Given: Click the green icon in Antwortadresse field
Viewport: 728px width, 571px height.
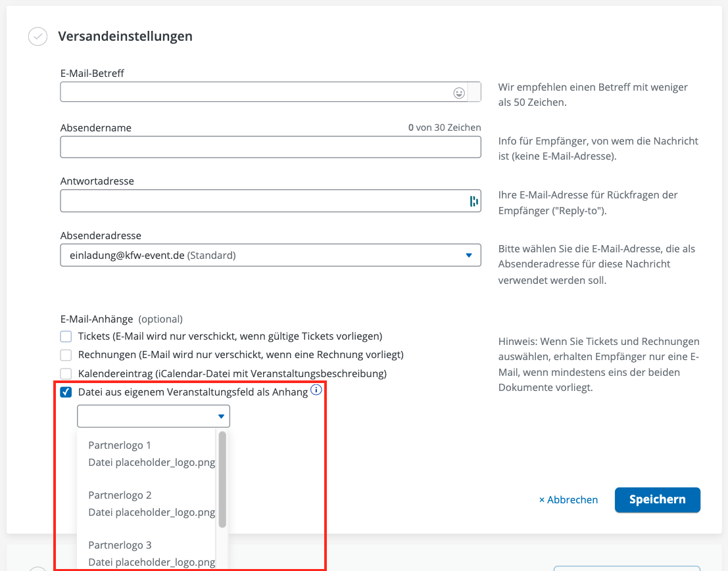Looking at the screenshot, I should point(473,201).
